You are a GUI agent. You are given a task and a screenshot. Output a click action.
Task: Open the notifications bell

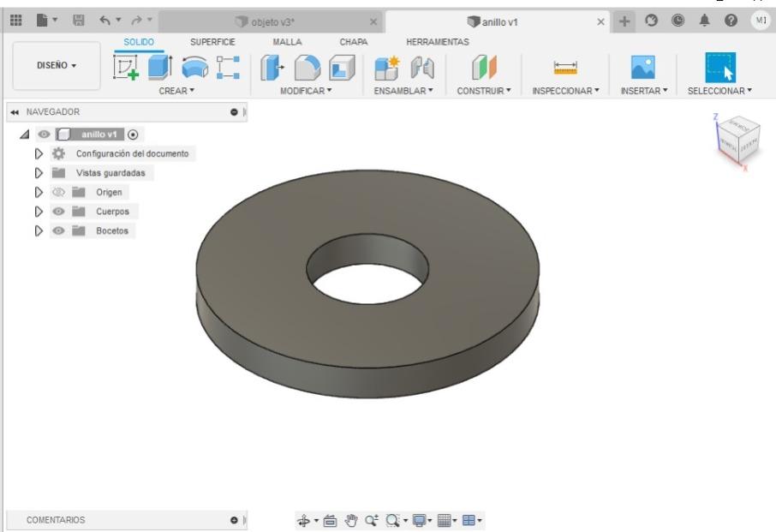coord(704,21)
